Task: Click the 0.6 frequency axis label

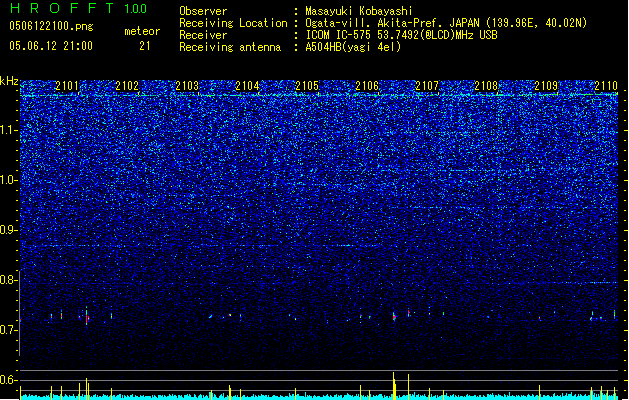Action: 8,380
